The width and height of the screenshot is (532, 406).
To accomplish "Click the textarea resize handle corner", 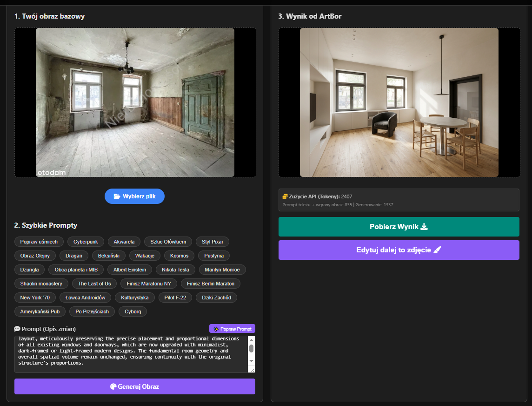I will [252, 370].
